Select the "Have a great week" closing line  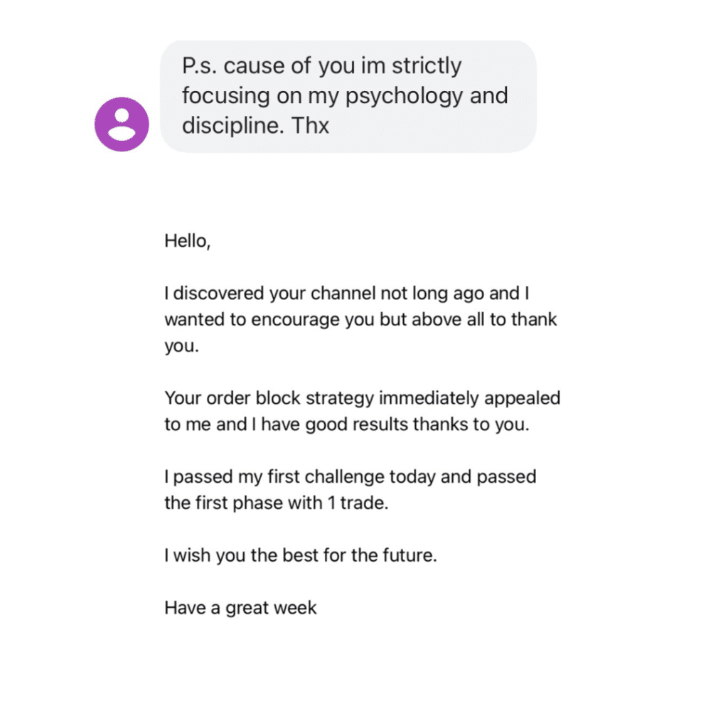(x=240, y=609)
